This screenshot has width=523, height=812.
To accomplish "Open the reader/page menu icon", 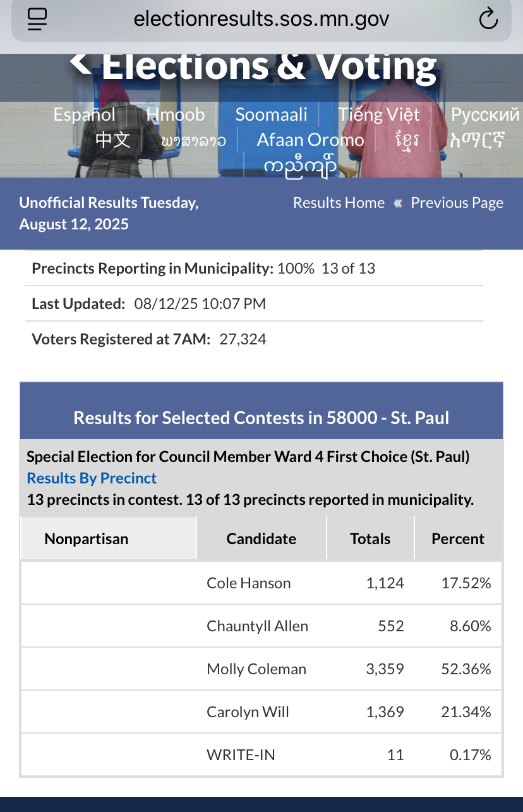I will (37, 20).
